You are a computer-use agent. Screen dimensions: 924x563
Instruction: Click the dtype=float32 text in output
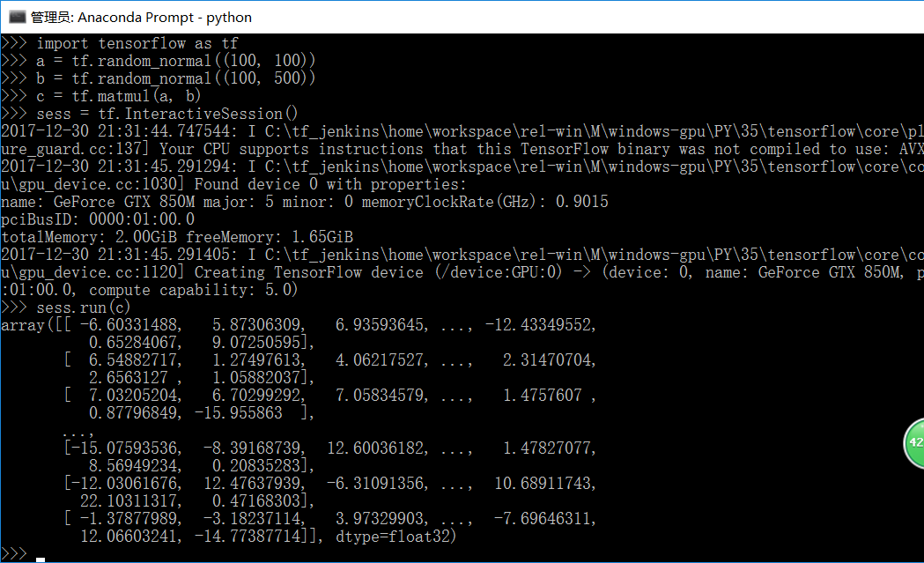tap(396, 537)
